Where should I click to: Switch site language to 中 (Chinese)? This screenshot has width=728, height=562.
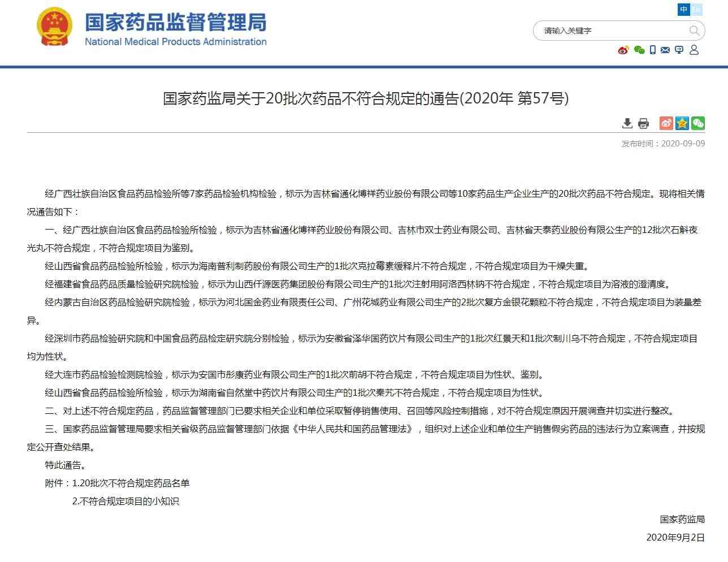coord(683,10)
